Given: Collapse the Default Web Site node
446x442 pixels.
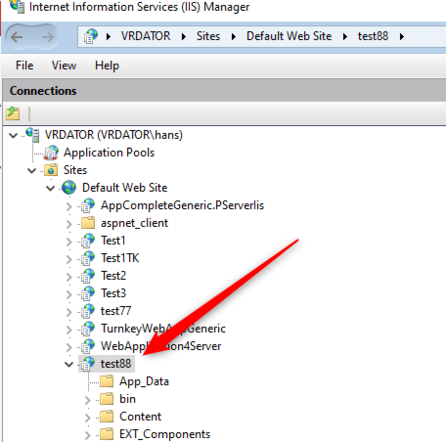Looking at the screenshot, I should (51, 189).
